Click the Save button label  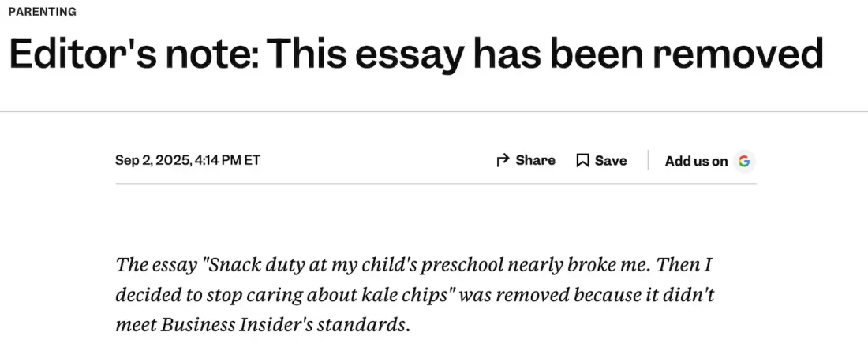[611, 161]
